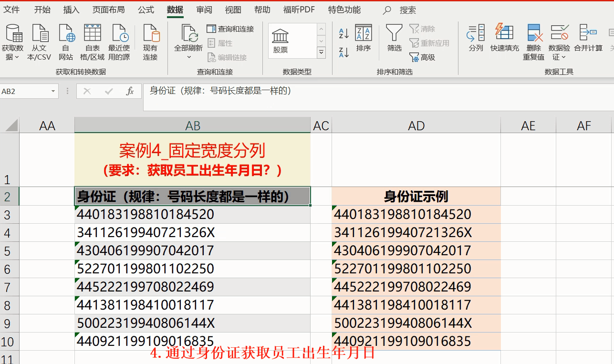
Task: Open Existing Connections (现有连接) icon
Action: (150, 33)
